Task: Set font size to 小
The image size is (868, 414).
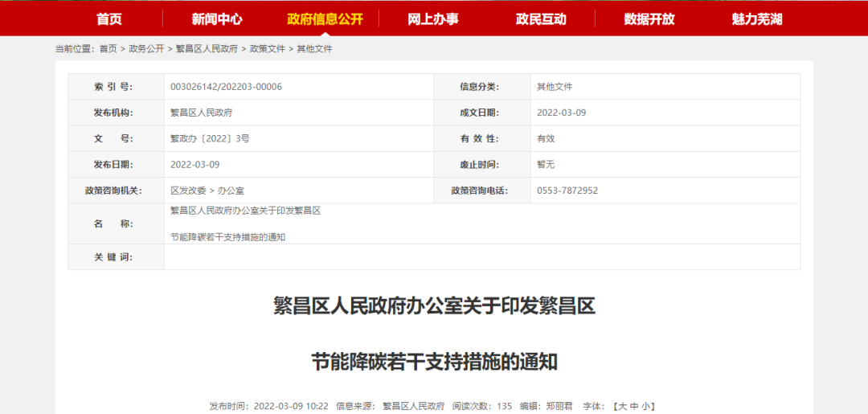Action: (x=645, y=407)
